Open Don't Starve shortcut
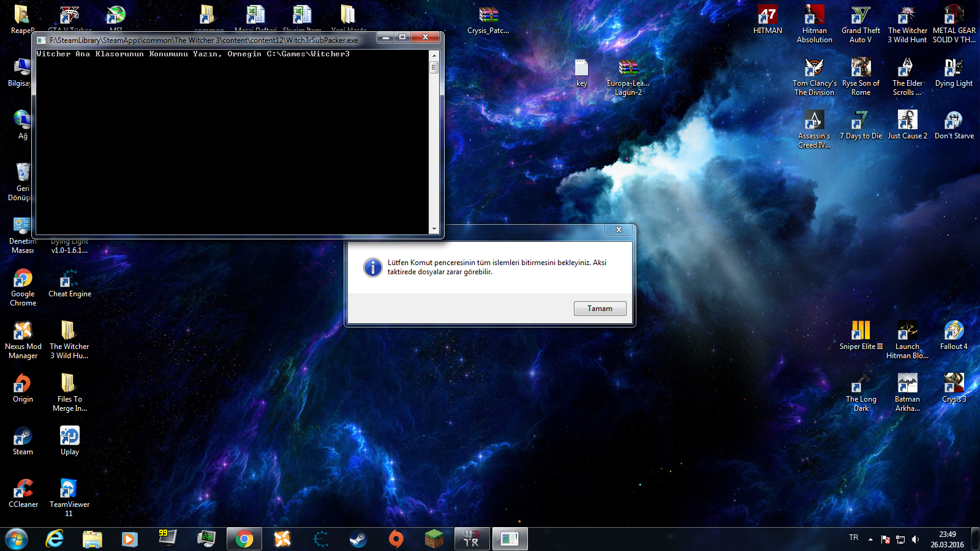The width and height of the screenshot is (980, 551). (x=954, y=125)
